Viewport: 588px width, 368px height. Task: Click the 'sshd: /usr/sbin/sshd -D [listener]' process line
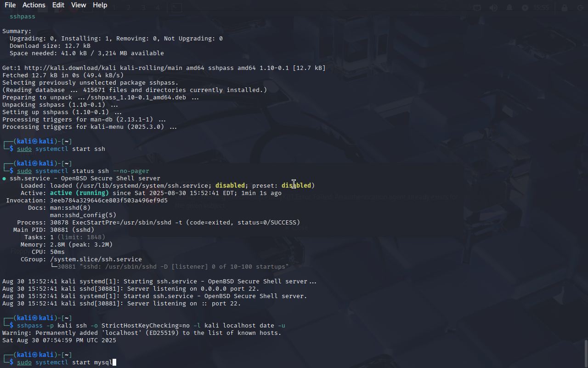pos(173,267)
